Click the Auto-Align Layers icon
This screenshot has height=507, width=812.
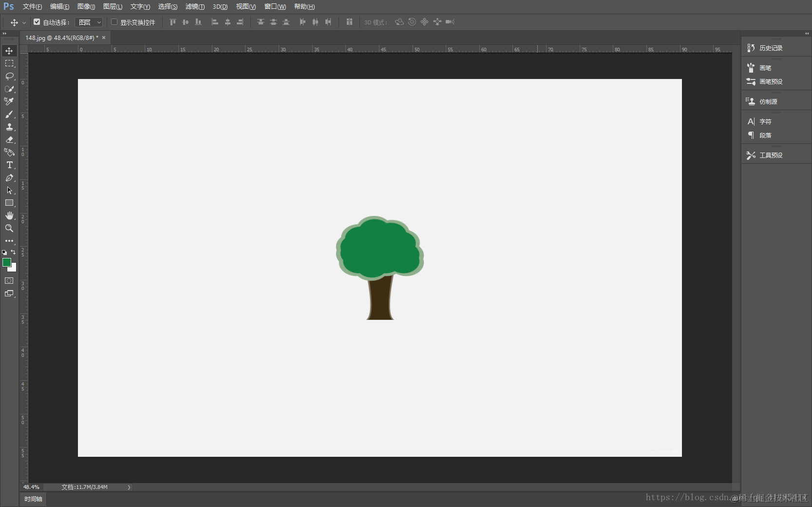pyautogui.click(x=349, y=22)
